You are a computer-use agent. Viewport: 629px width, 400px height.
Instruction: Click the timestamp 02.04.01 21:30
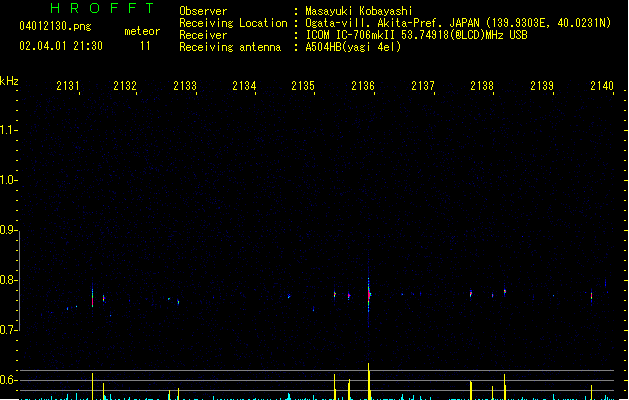click(x=61, y=46)
